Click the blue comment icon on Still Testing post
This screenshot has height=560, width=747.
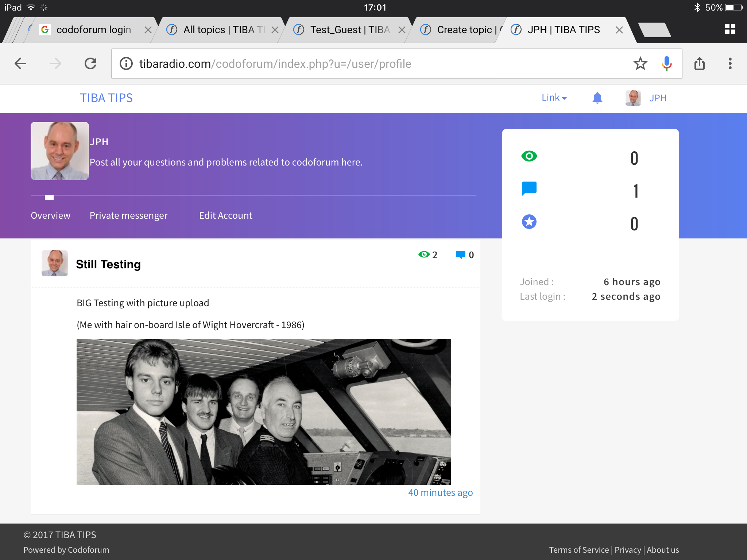click(x=461, y=255)
